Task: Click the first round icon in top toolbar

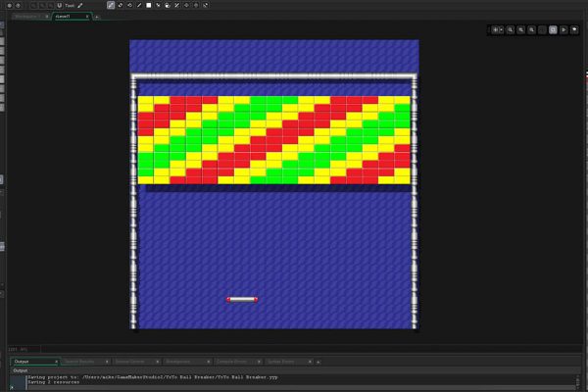Action: [x=10, y=6]
